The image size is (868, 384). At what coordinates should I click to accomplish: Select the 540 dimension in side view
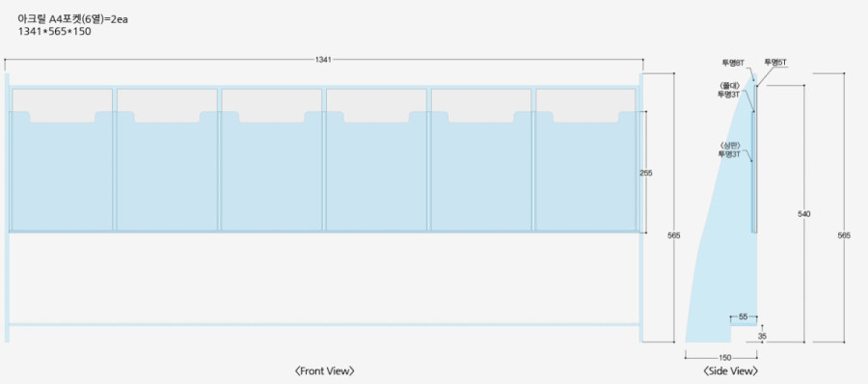pos(804,214)
